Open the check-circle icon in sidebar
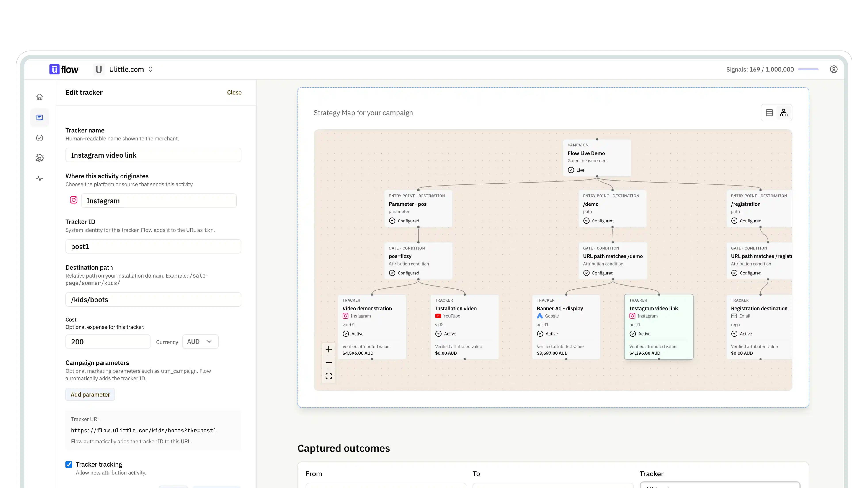This screenshot has width=868, height=488. (39, 138)
